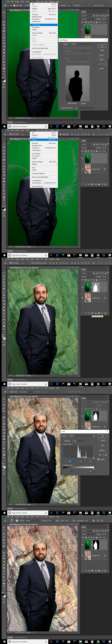
Task: Click the highlighted Color Range... menu item
Action: [x=44, y=25]
